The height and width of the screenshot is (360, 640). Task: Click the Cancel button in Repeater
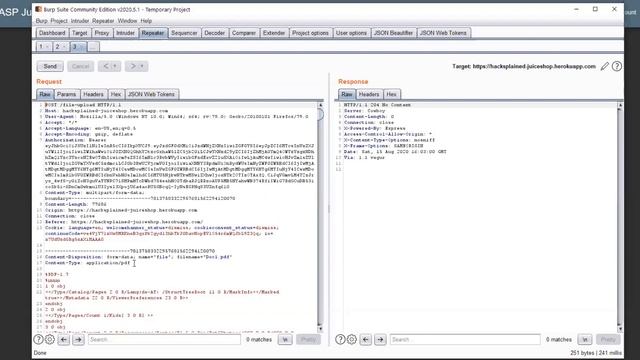(80, 66)
